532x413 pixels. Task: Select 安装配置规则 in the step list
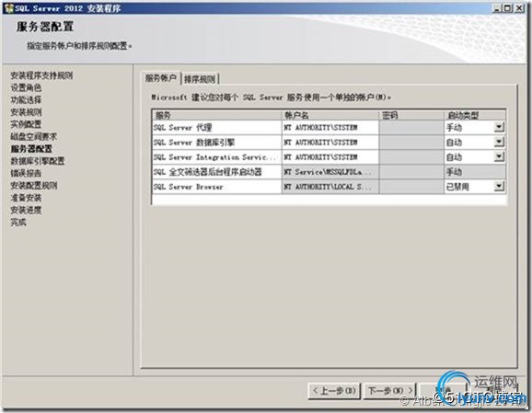33,186
